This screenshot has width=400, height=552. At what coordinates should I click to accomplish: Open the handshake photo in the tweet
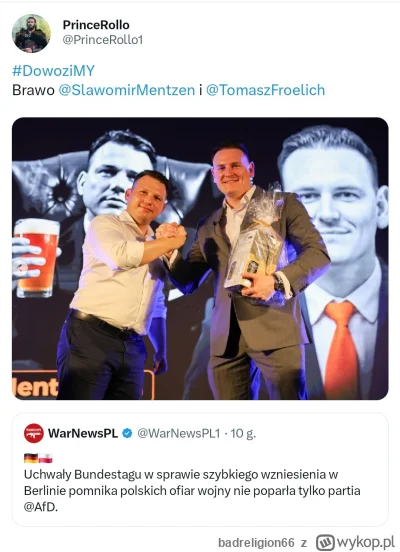(x=200, y=258)
